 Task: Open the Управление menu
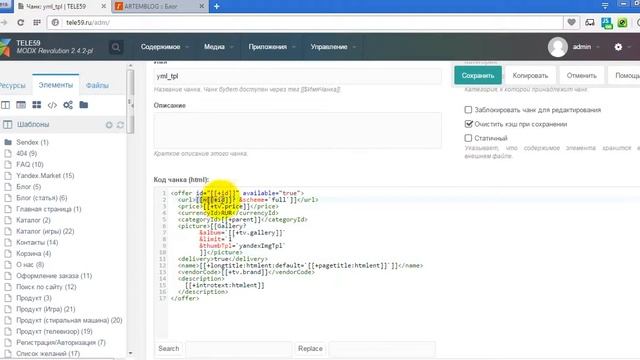pos(333,47)
